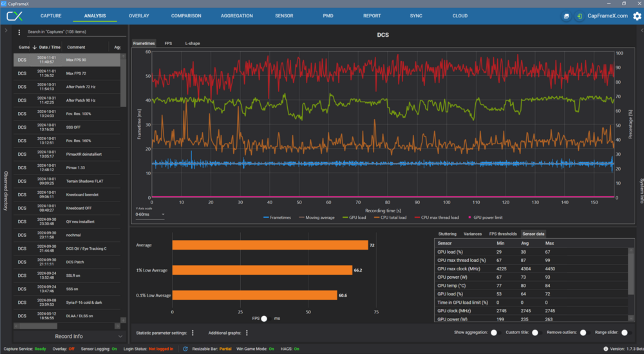644x354 pixels.
Task: Click the refresh icon next to Login Status
Action: coord(185,349)
